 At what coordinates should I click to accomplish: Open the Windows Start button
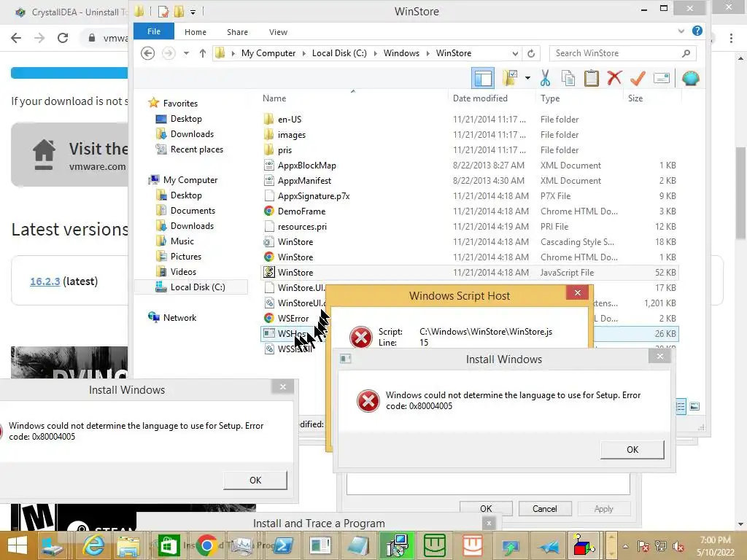[x=18, y=545]
